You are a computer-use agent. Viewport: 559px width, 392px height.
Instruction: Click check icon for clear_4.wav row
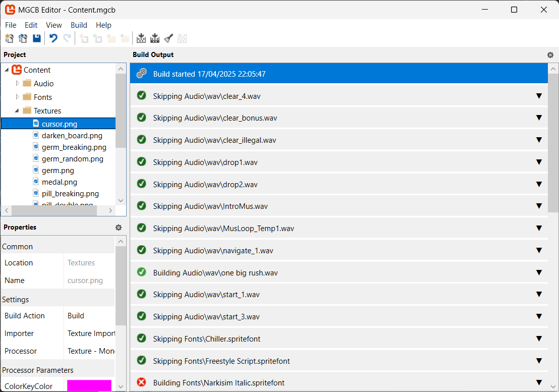coord(142,95)
